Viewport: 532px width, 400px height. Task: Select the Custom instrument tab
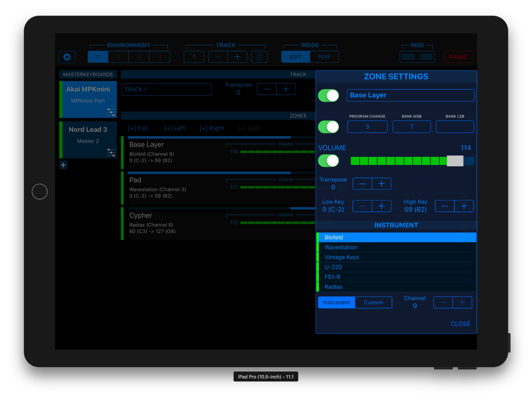pos(373,303)
